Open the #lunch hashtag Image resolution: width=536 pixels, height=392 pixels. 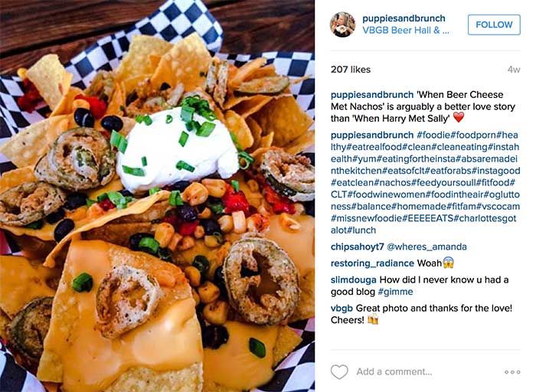[361, 230]
